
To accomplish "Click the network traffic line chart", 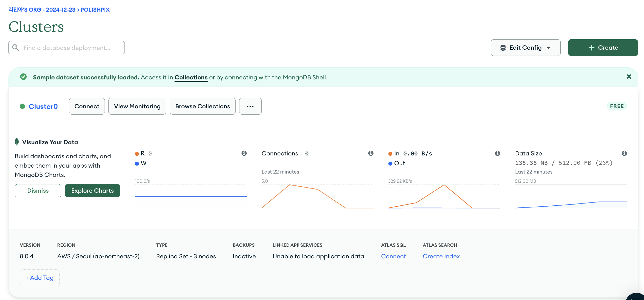I will coord(444,196).
